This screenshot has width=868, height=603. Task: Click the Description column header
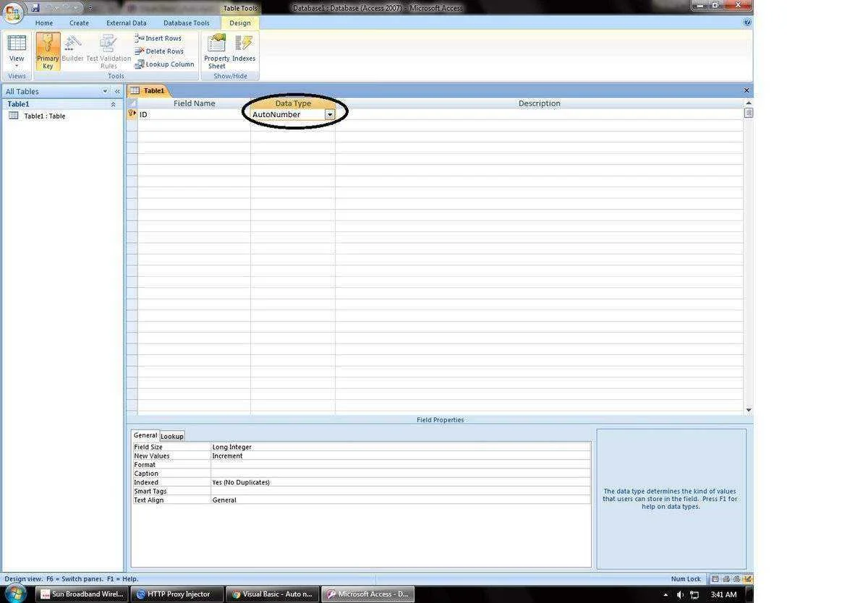coord(539,103)
